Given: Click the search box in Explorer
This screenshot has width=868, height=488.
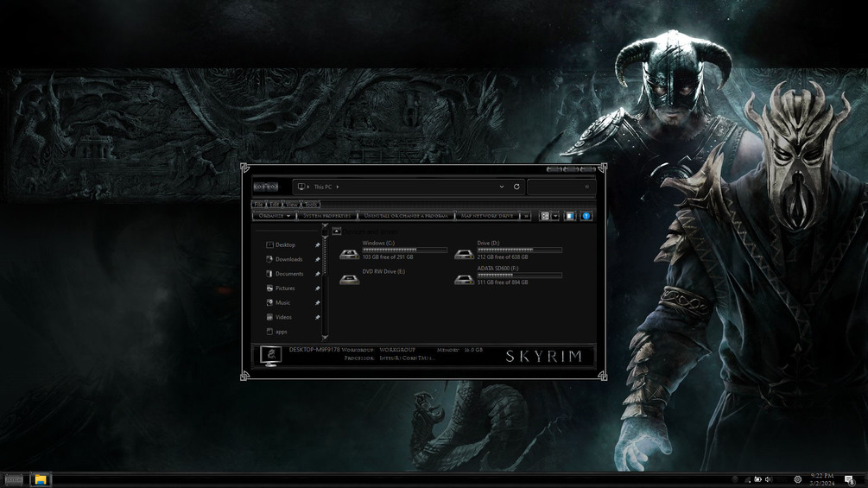Looking at the screenshot, I should click(561, 187).
